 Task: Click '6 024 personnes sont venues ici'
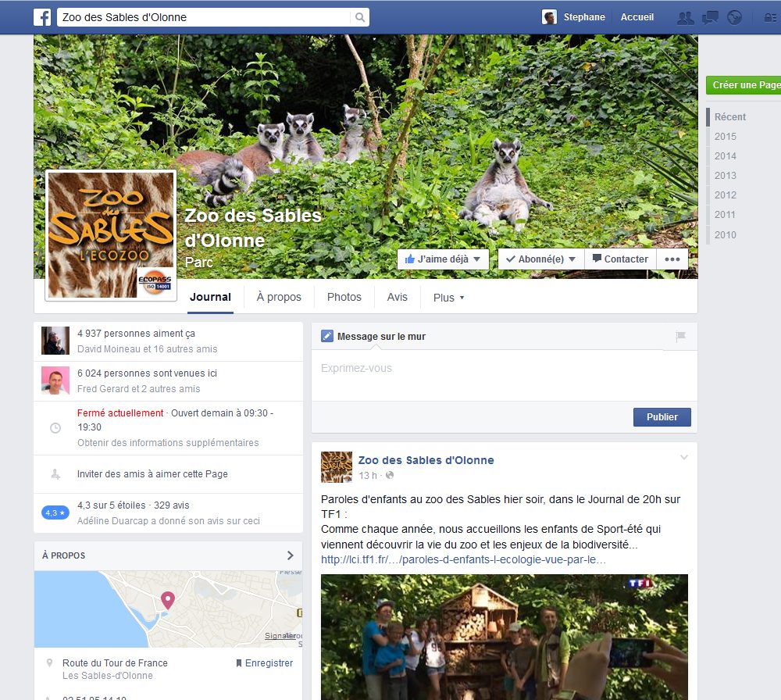click(147, 373)
